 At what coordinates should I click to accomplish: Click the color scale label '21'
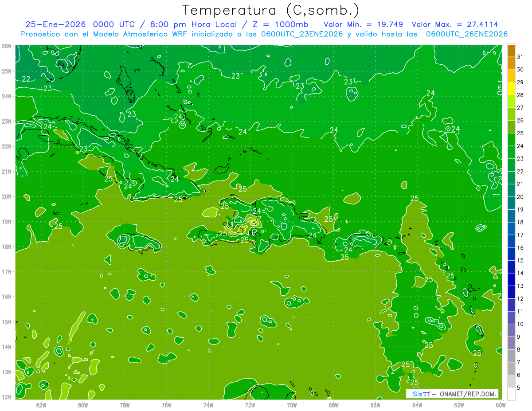point(520,184)
